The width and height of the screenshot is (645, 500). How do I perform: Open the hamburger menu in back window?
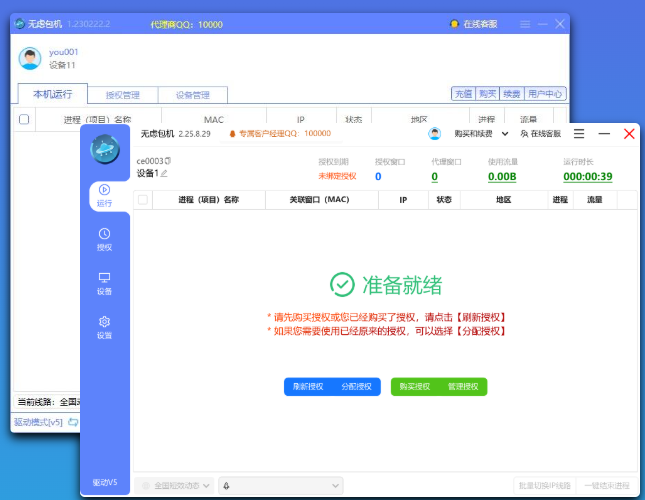525,24
